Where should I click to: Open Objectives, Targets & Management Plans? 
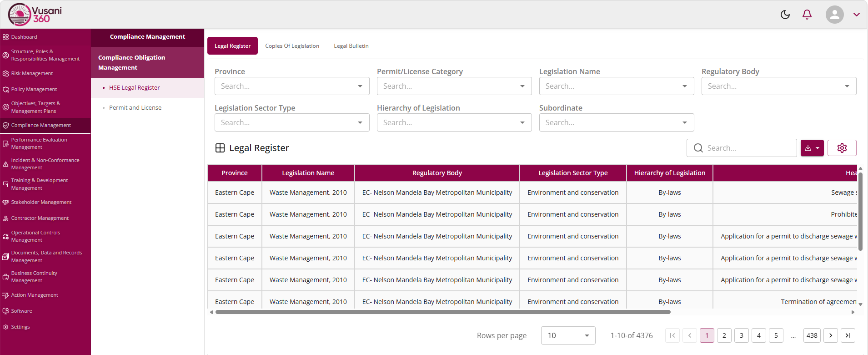[45, 107]
